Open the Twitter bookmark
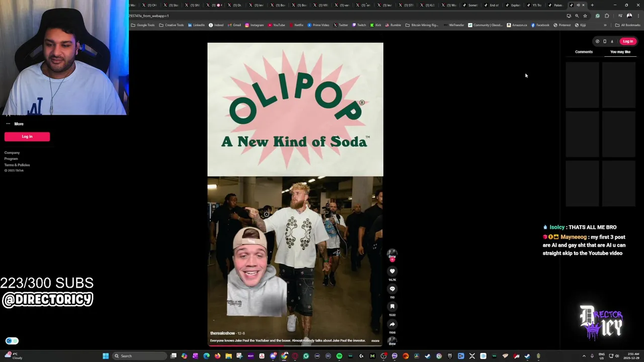The width and height of the screenshot is (644, 362). tap(340, 25)
